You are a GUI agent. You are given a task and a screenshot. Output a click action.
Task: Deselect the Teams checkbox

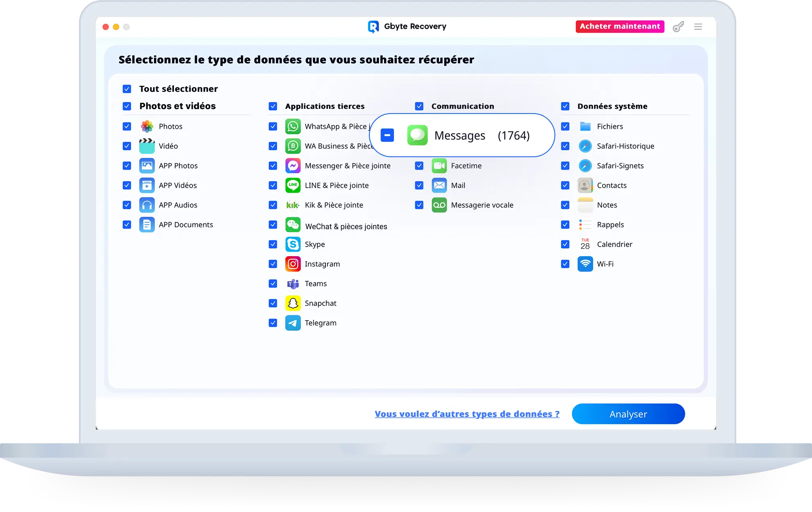[273, 284]
